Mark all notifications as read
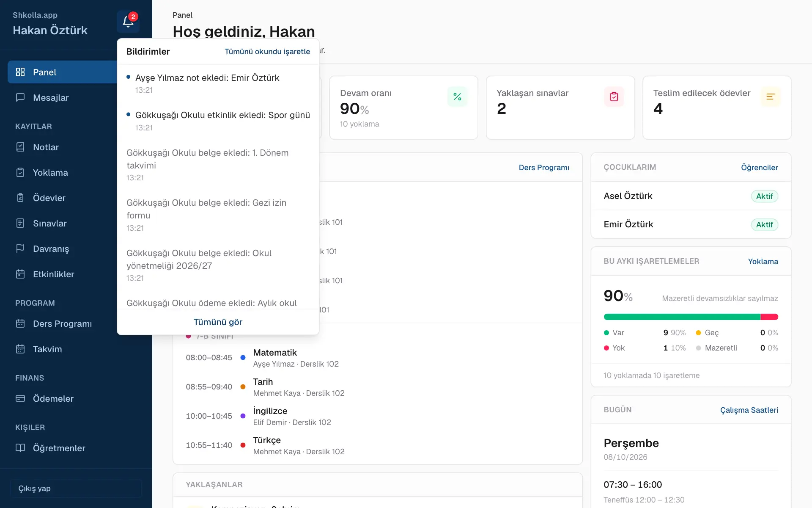 [x=267, y=52]
